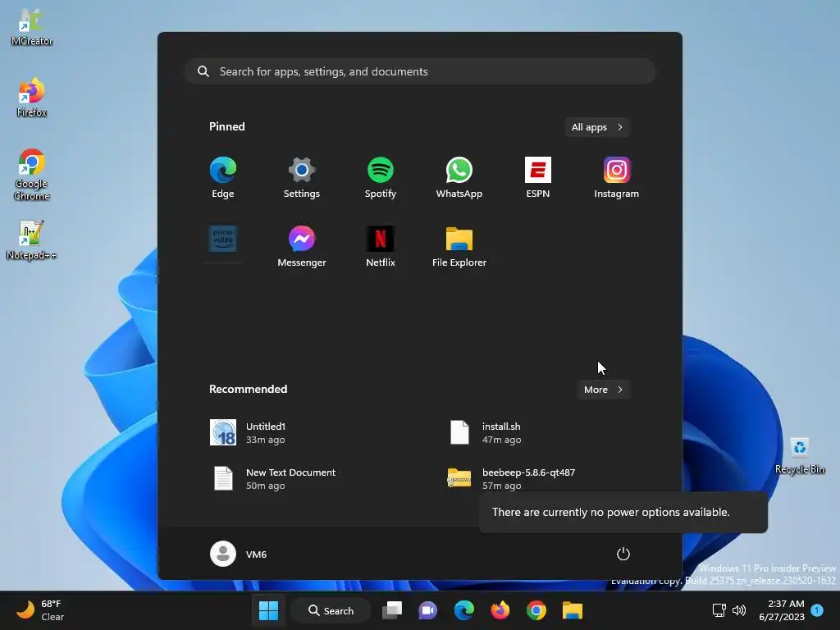
Task: Open WhatsApp pinned app
Action: [x=459, y=177]
